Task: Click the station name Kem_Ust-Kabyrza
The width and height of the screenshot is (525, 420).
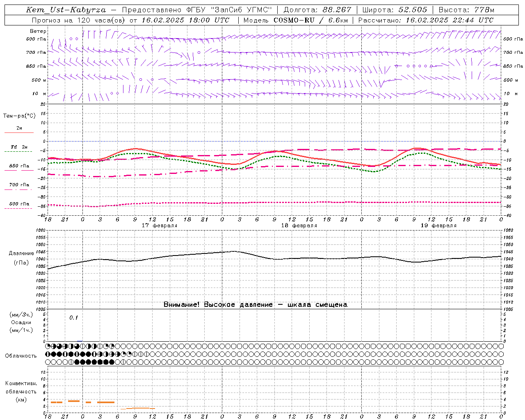Action: coord(66,10)
